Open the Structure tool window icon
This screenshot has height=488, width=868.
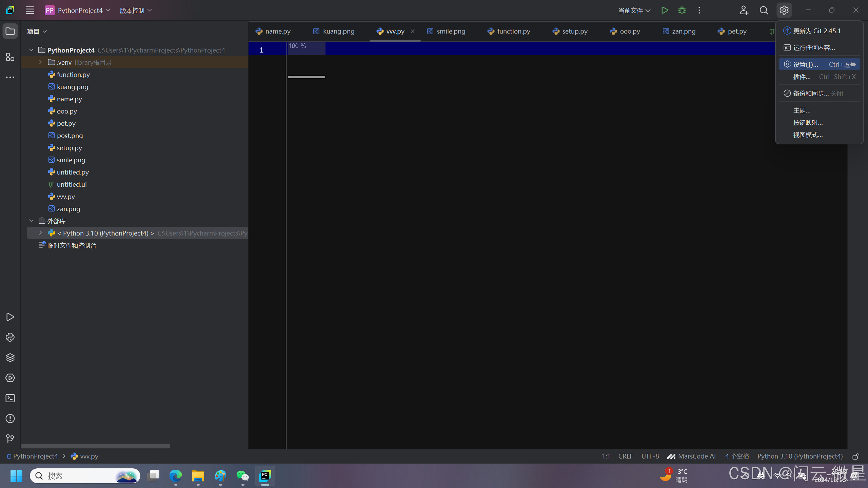click(10, 57)
